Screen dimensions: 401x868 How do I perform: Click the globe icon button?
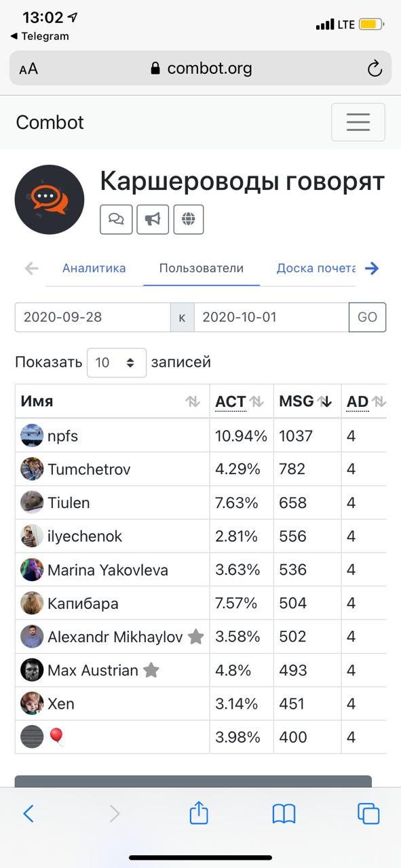(189, 219)
